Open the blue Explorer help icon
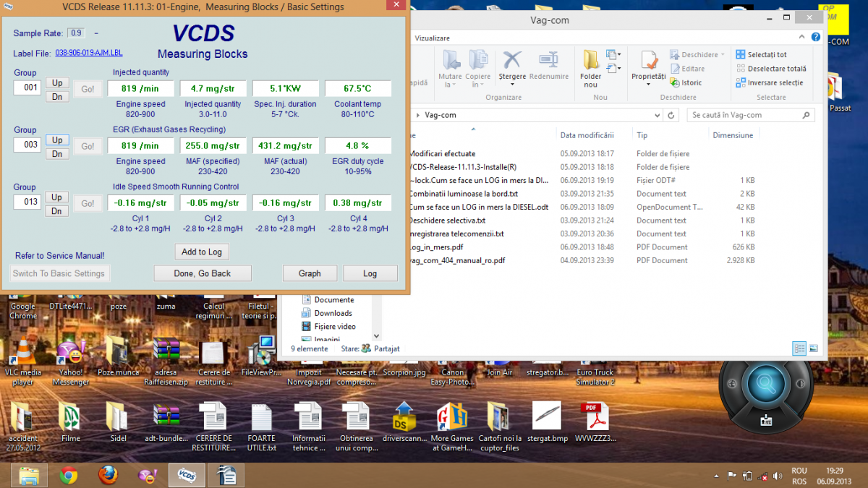This screenshot has height=488, width=868. 816,38
